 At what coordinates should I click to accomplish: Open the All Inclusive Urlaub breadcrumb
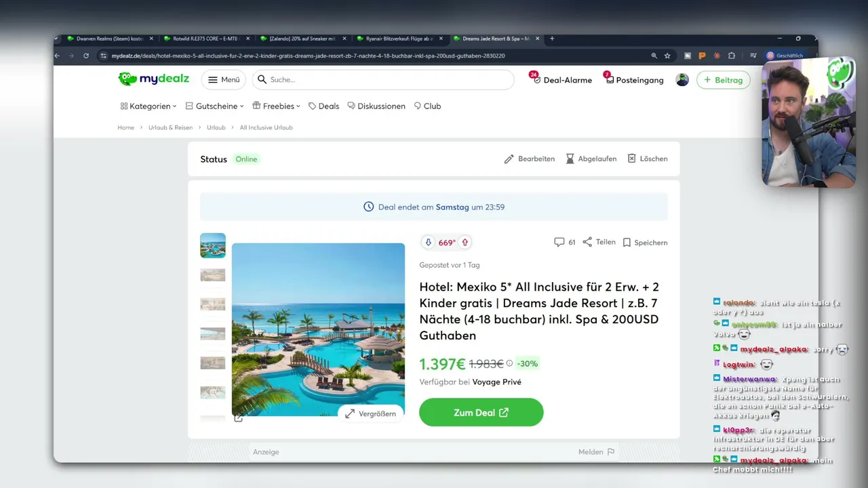tap(267, 127)
